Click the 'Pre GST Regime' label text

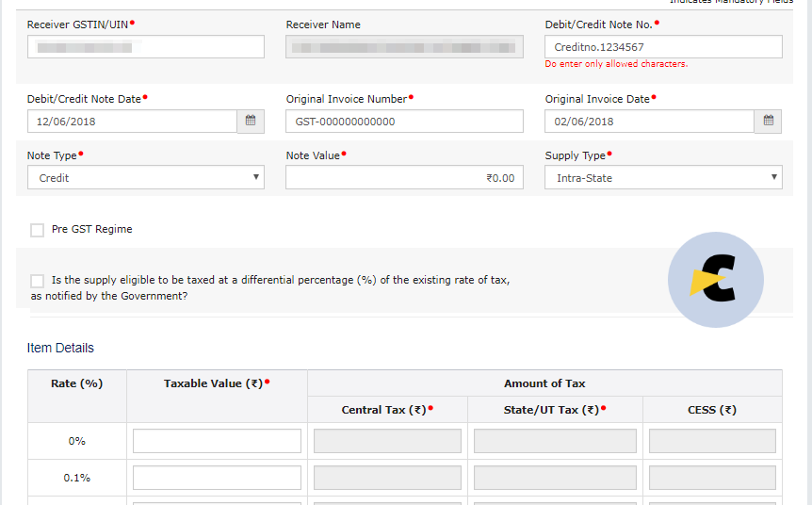[91, 230]
